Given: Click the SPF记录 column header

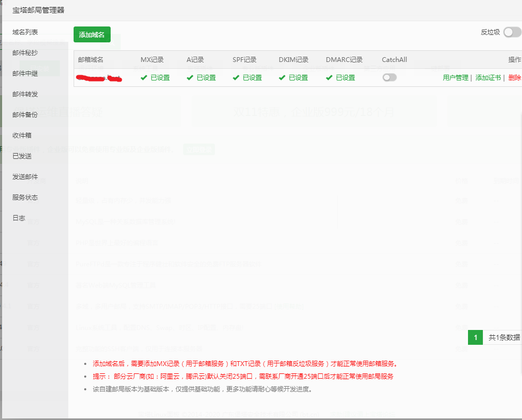Looking at the screenshot, I should click(245, 60).
